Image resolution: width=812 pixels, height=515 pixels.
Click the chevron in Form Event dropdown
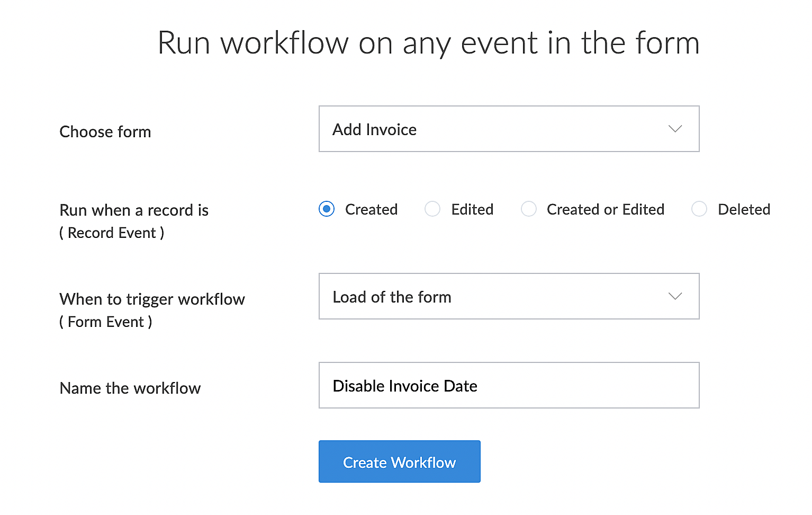(675, 296)
